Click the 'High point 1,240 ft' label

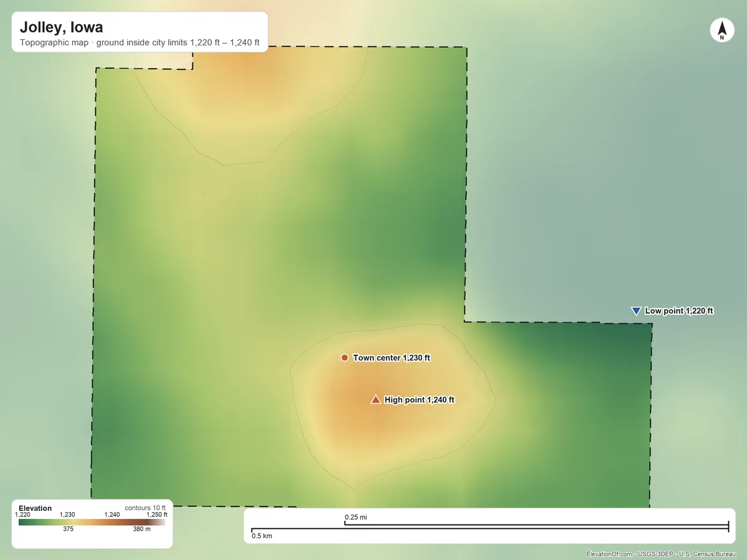[420, 399]
